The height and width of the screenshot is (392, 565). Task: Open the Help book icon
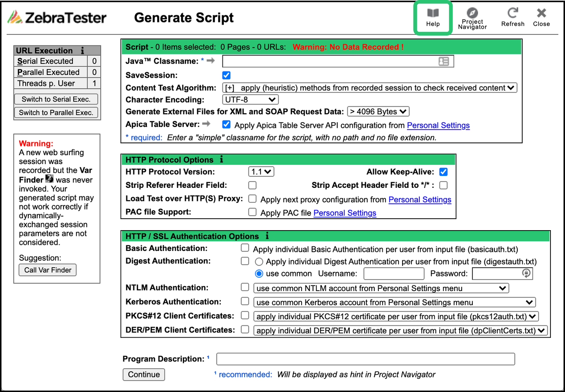pos(433,14)
